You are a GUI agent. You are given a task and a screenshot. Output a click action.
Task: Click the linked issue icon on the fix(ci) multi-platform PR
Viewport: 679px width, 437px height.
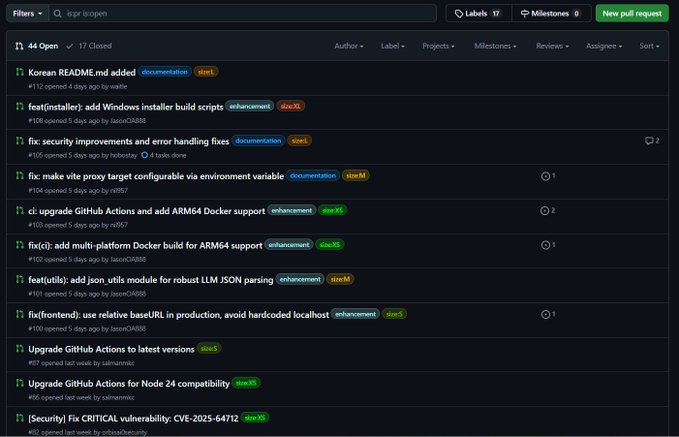coord(545,245)
